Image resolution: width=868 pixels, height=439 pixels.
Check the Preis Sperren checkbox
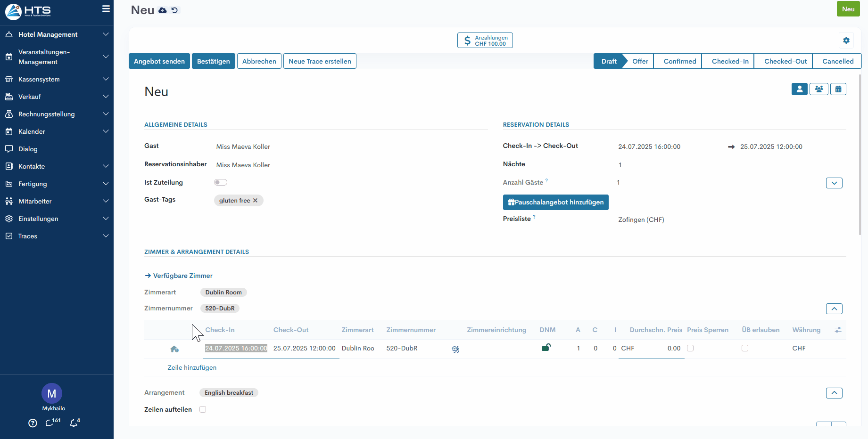coord(690,348)
